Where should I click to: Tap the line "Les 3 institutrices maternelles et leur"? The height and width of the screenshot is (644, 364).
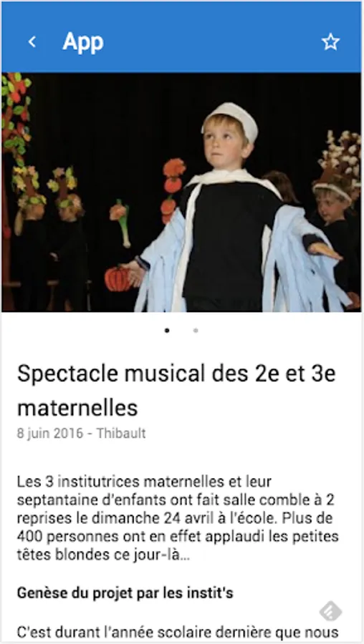coord(144,482)
